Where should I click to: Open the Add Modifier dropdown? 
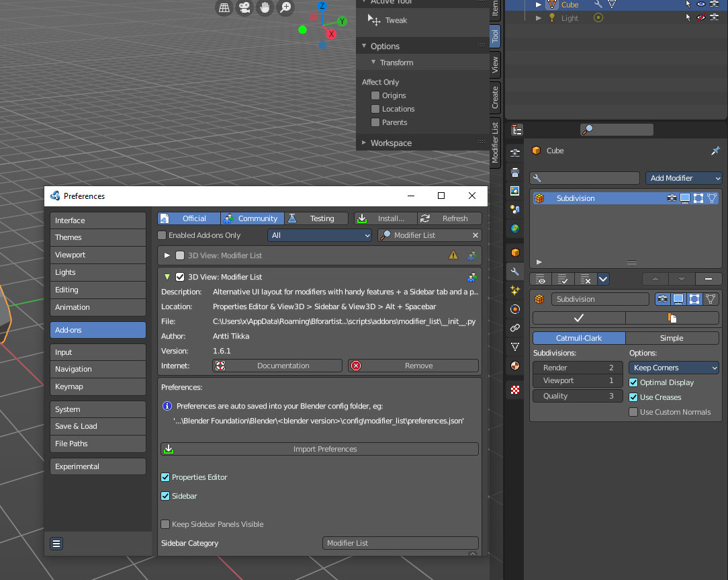coord(684,178)
